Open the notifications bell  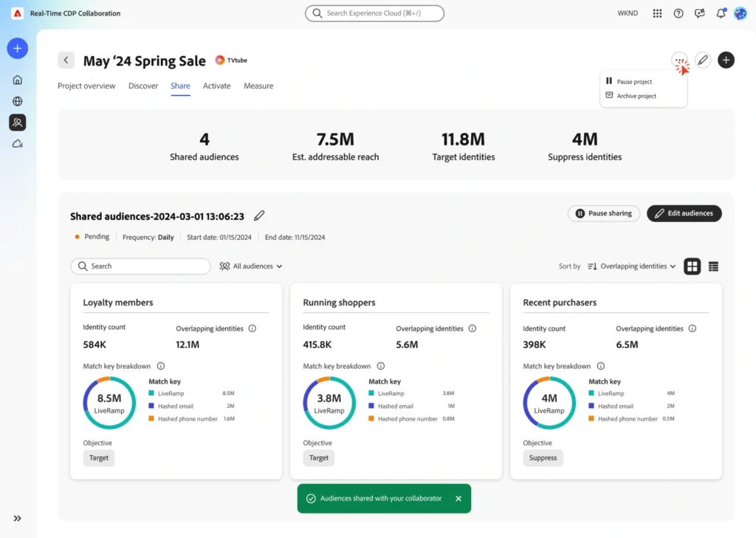[721, 13]
